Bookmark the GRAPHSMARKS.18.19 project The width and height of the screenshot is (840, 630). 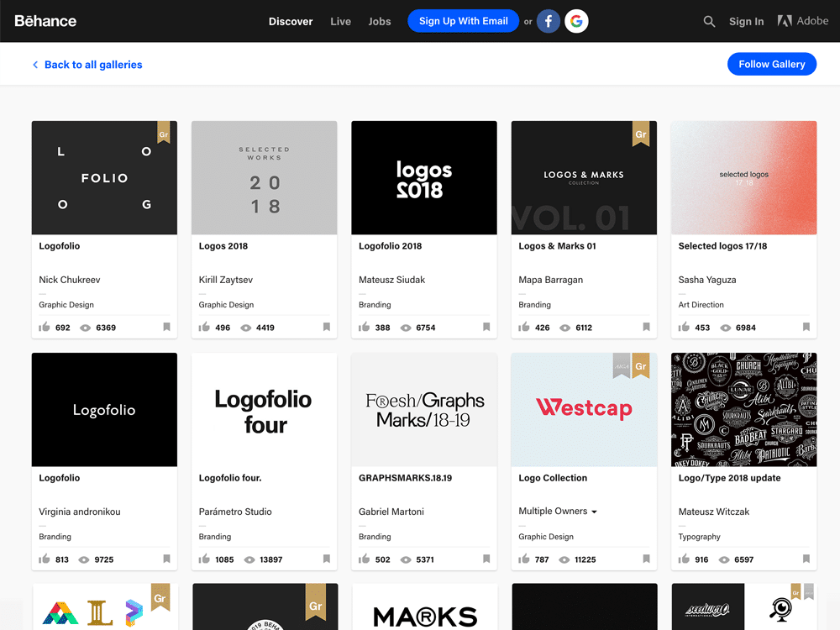[486, 559]
